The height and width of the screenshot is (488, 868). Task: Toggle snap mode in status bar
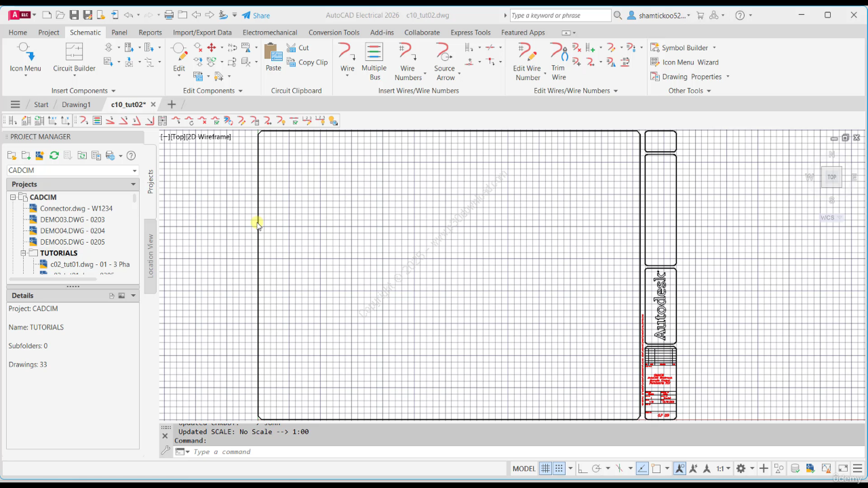(x=559, y=468)
